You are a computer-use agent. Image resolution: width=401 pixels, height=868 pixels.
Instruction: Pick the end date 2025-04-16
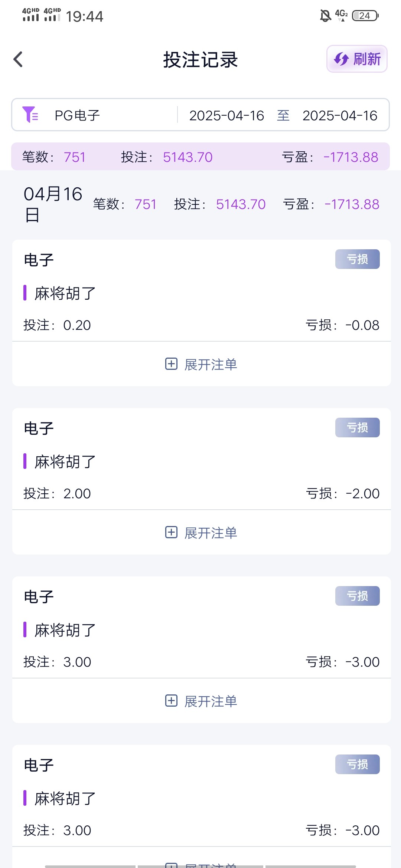click(340, 115)
